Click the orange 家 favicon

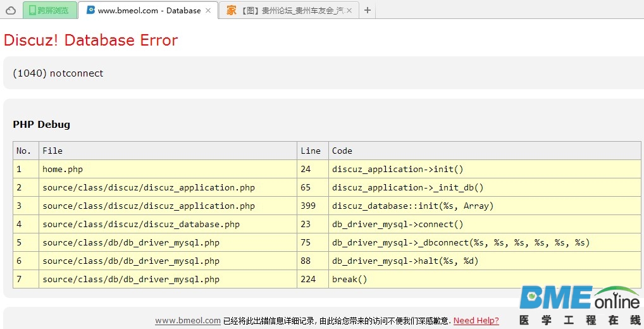click(232, 10)
